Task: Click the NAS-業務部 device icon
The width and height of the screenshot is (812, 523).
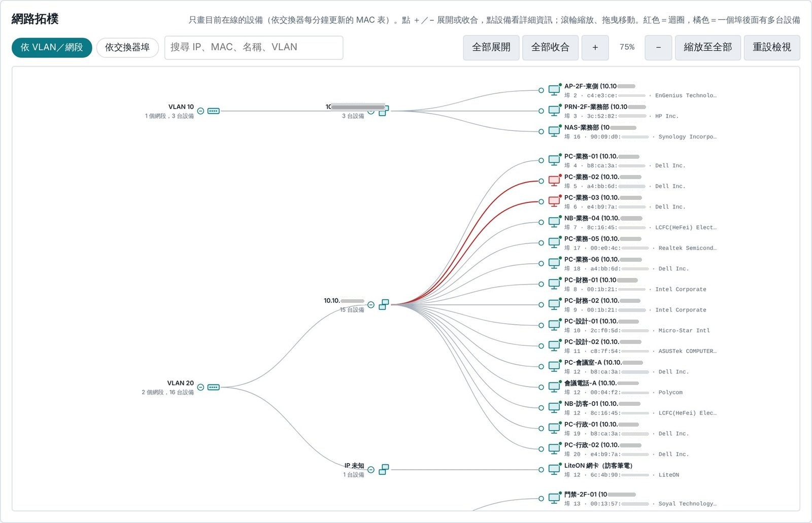Action: (554, 131)
